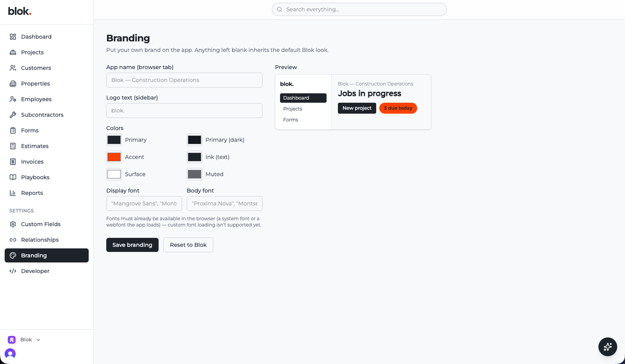
Task: Click the Dashboard grid icon in sidebar
Action: tap(13, 37)
